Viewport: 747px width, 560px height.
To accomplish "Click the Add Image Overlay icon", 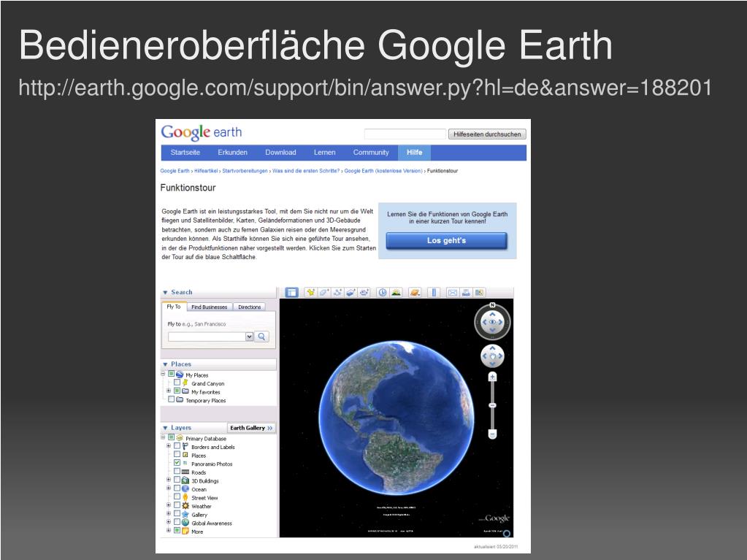I will (350, 292).
